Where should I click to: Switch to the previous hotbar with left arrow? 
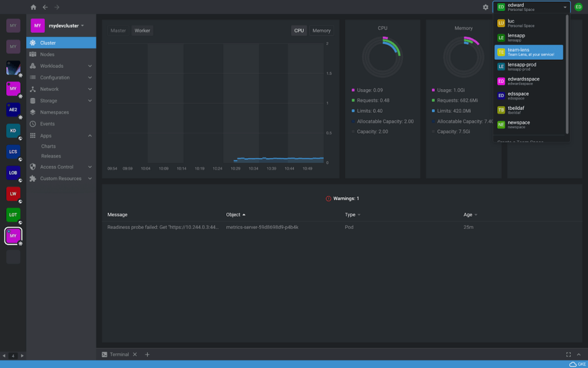[x=4, y=355]
